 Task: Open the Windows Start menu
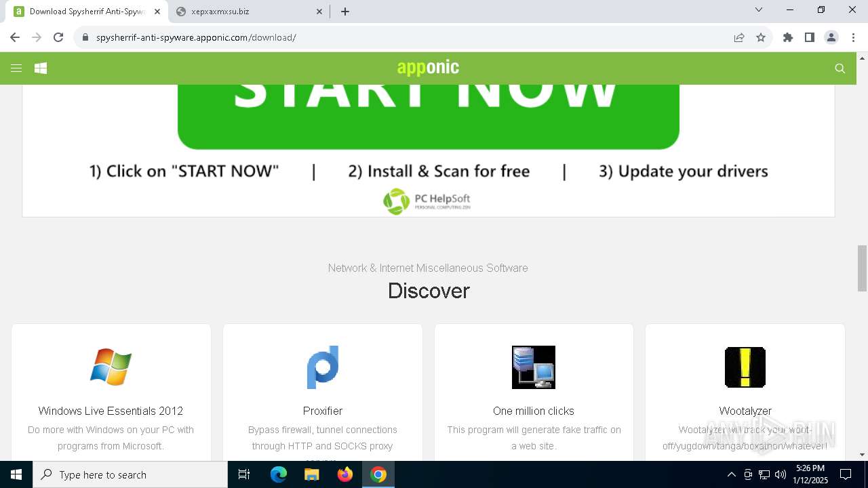click(x=16, y=474)
